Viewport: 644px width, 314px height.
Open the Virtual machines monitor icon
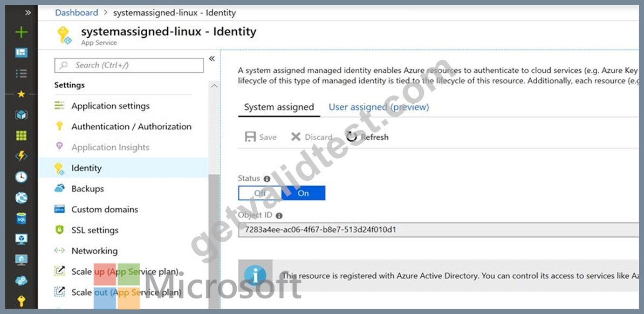click(x=21, y=239)
